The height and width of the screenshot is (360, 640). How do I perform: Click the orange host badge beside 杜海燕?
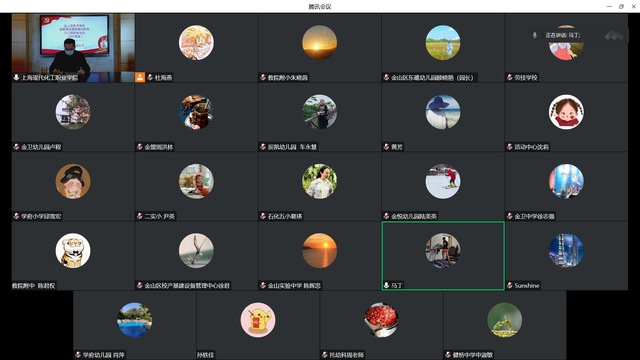coord(140,78)
